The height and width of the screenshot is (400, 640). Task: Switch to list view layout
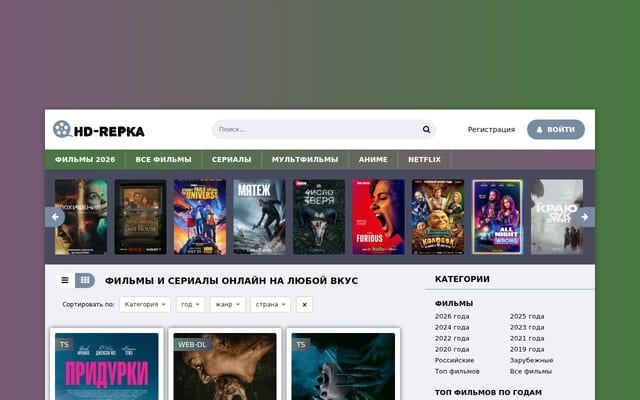coord(65,280)
